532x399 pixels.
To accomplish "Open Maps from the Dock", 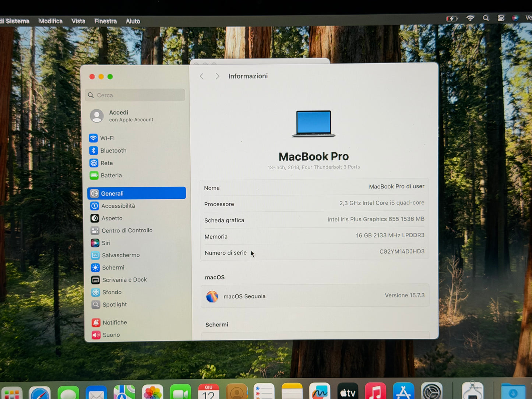I will point(124,392).
